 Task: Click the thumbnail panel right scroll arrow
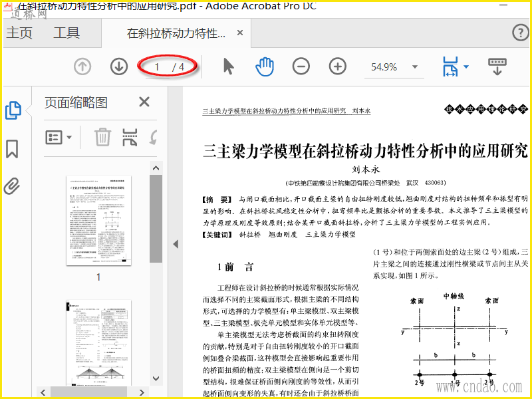click(142, 392)
